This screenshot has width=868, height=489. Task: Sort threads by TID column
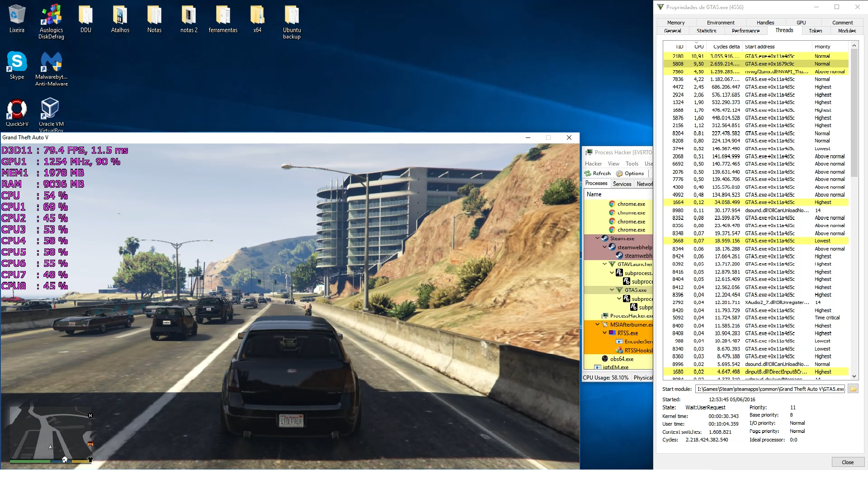pos(675,47)
